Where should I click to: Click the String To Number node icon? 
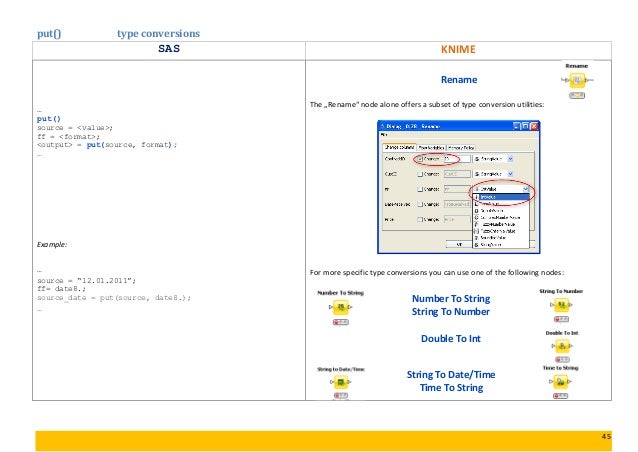coord(562,304)
